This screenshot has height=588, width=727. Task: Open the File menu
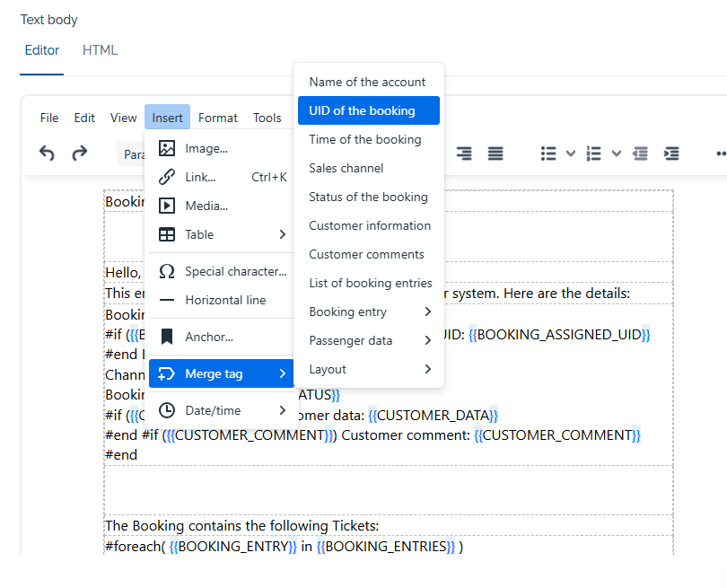point(49,118)
